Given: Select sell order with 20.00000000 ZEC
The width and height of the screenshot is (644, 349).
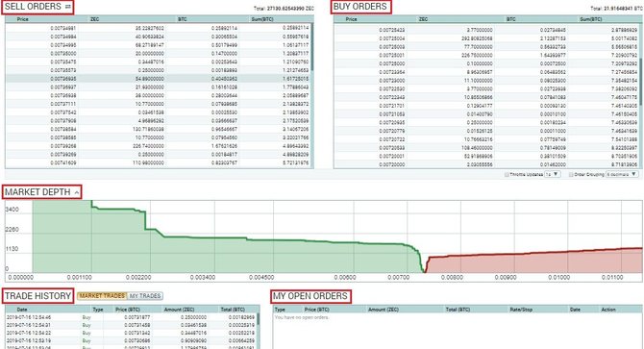Looking at the screenshot, I should click(159, 54).
